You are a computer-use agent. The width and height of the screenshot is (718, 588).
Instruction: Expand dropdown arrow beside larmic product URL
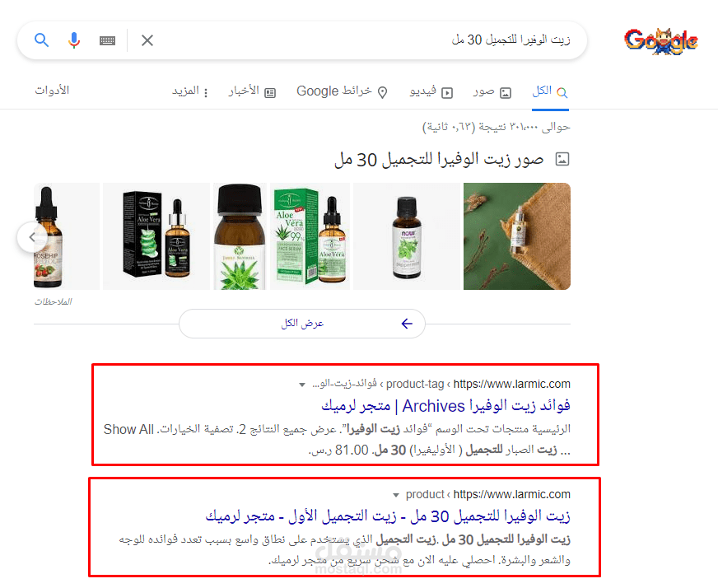pyautogui.click(x=396, y=495)
